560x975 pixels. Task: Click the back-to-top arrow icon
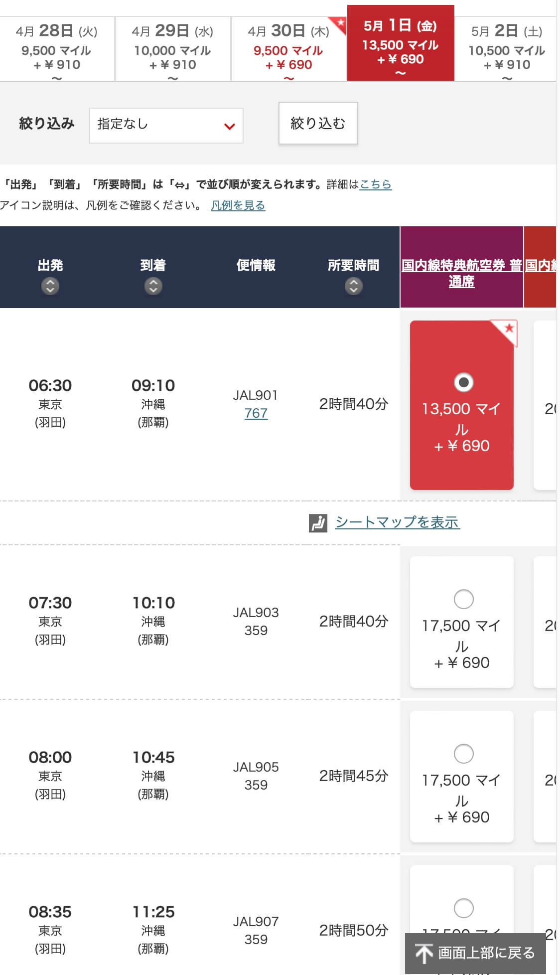[424, 953]
